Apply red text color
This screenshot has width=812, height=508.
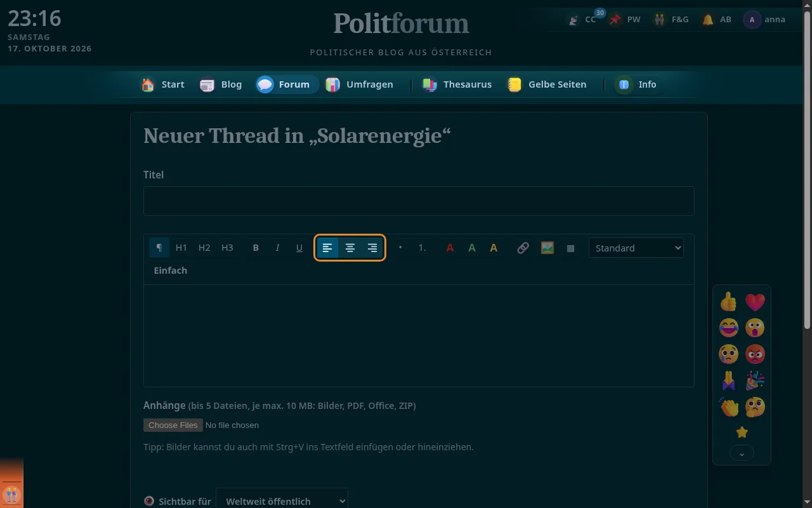click(450, 248)
